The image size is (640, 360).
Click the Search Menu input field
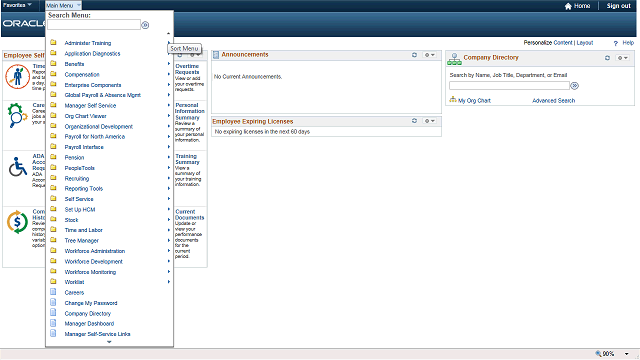click(94, 25)
